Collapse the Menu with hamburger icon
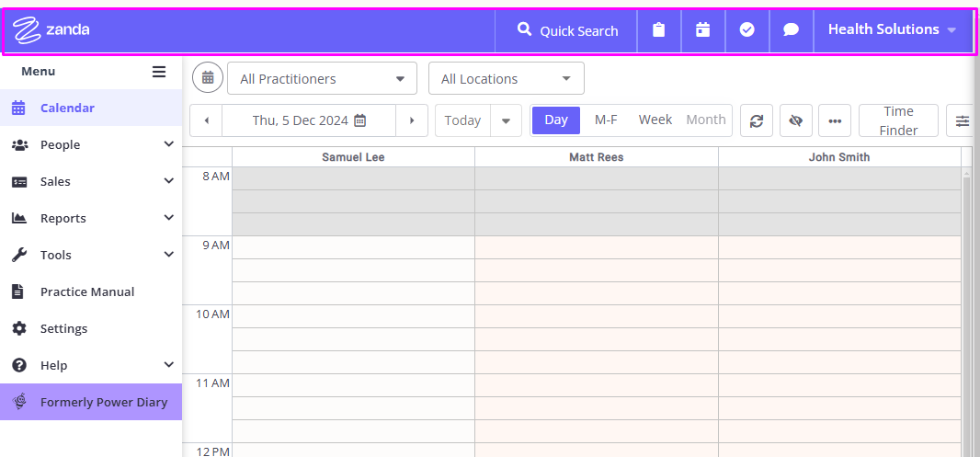 pyautogui.click(x=159, y=72)
